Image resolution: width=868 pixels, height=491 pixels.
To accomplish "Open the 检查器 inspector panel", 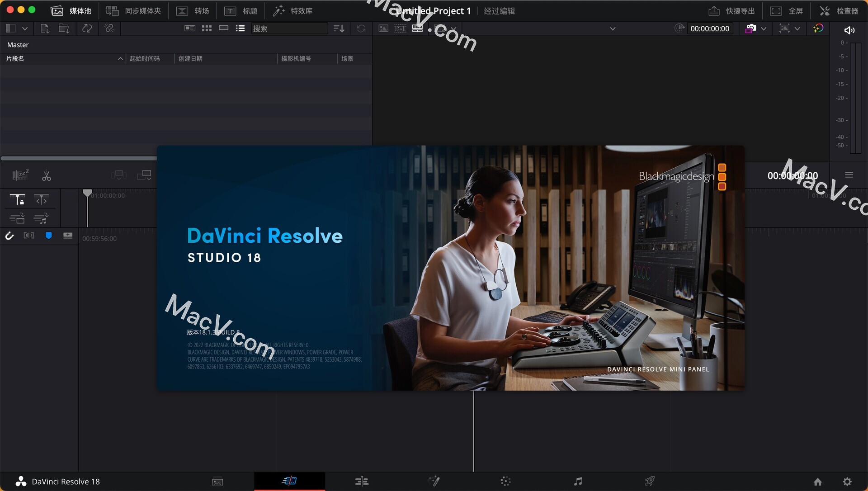I will click(839, 11).
